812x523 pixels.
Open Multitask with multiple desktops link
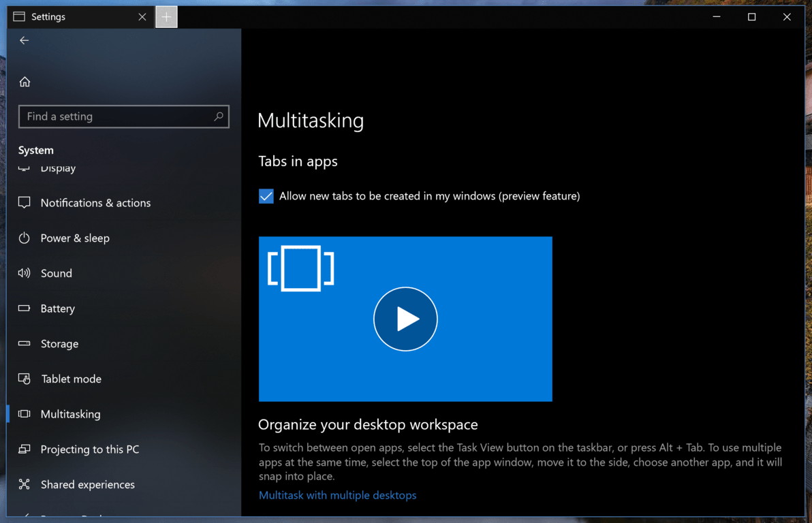click(337, 495)
